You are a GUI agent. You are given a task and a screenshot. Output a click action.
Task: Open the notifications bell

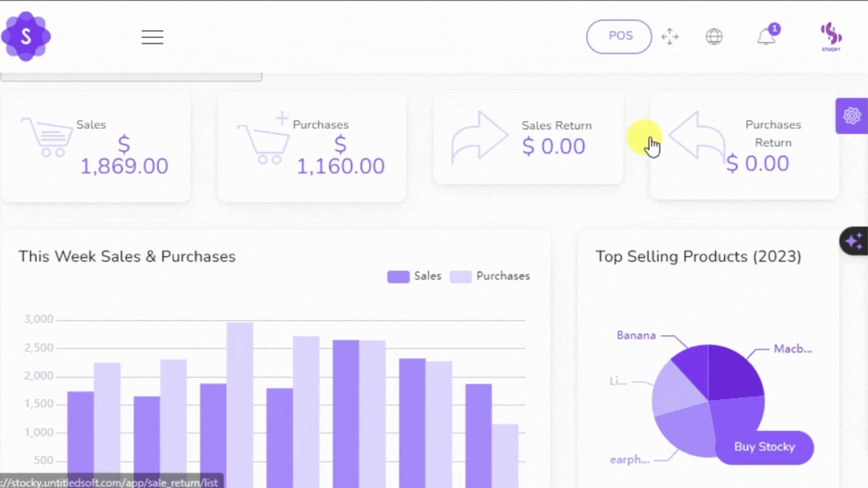766,37
